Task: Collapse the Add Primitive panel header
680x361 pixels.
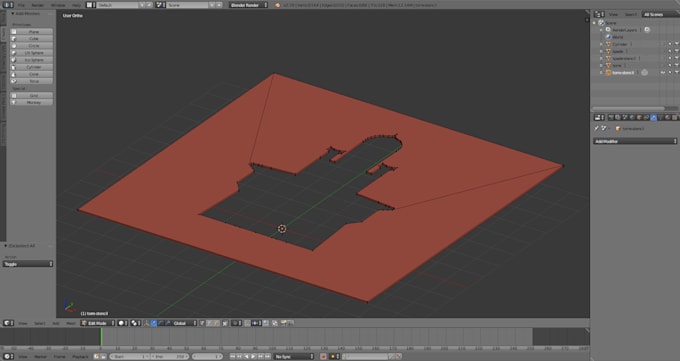Action: tap(27, 14)
